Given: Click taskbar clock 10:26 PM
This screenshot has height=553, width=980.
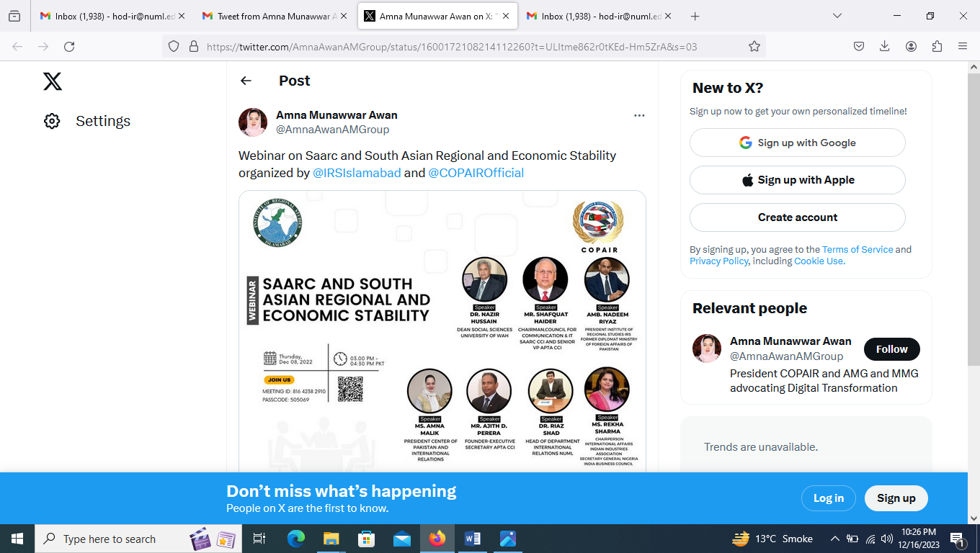Looking at the screenshot, I should [918, 539].
